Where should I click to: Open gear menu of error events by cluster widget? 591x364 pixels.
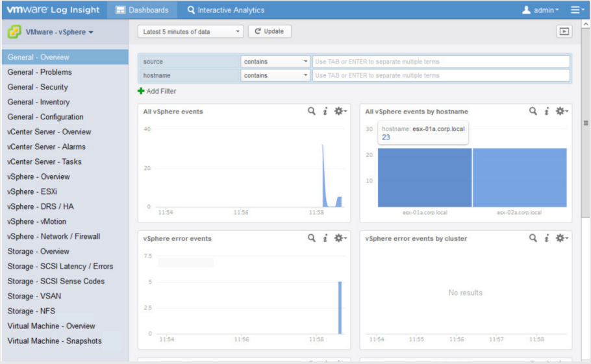tap(562, 238)
